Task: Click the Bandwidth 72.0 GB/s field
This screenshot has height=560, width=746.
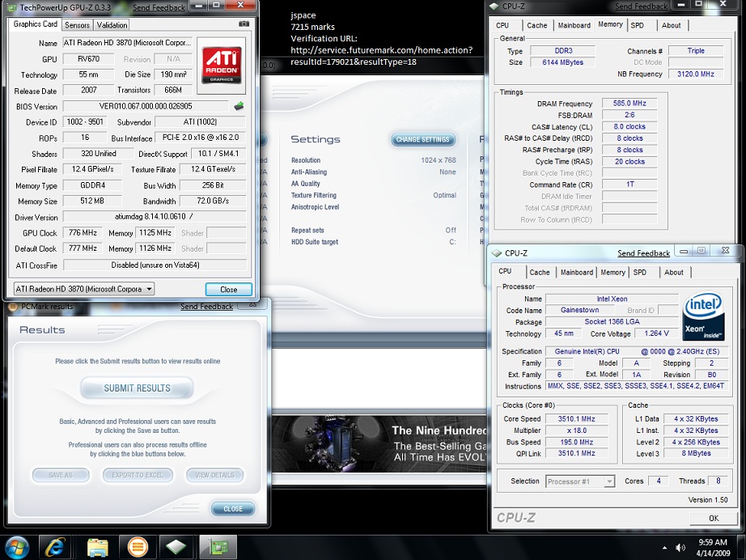Action: pos(213,202)
